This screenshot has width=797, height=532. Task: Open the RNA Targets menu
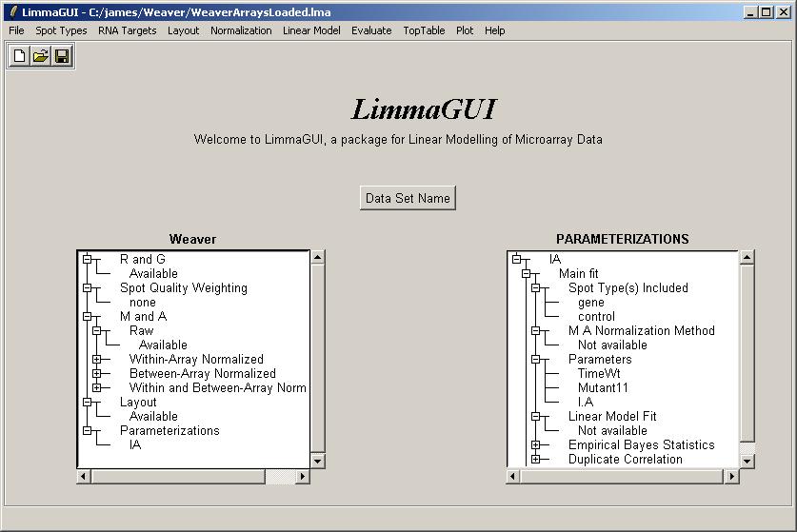(127, 30)
